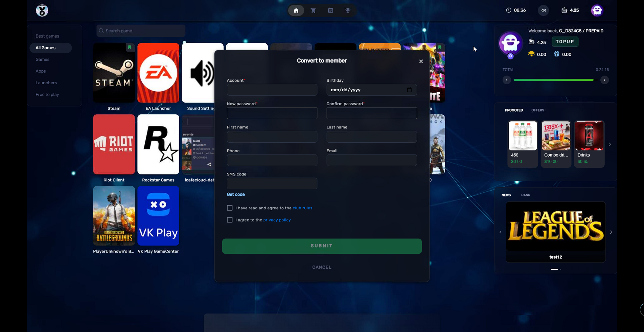644x332 pixels.
Task: Switch to the OFFERS tab
Action: coord(537,110)
